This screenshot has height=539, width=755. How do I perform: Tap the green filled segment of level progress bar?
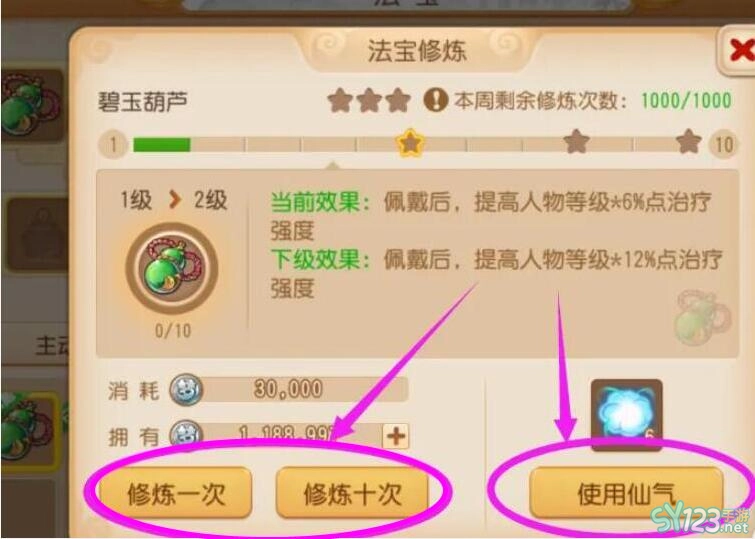[x=162, y=145]
